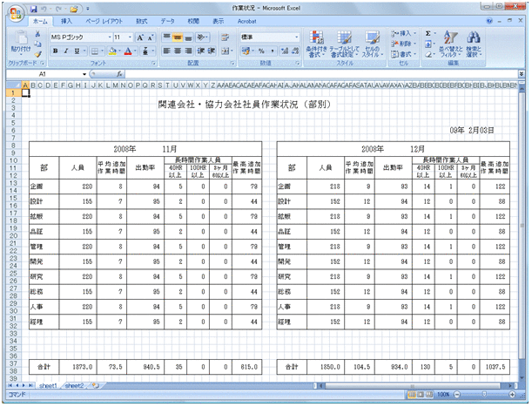Apply font color with the red-underlined A
The image size is (532, 407).
[x=128, y=51]
